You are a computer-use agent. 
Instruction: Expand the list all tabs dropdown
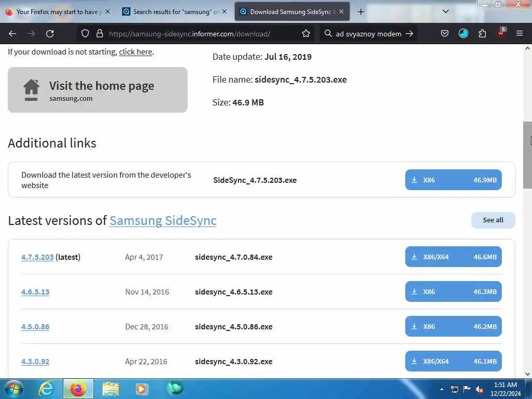coord(446,11)
